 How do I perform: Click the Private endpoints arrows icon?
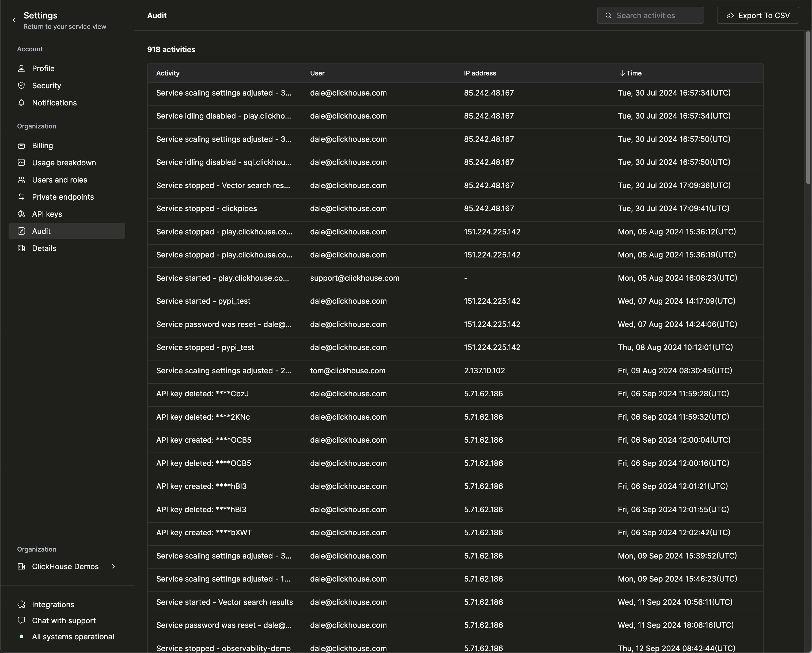pyautogui.click(x=21, y=197)
